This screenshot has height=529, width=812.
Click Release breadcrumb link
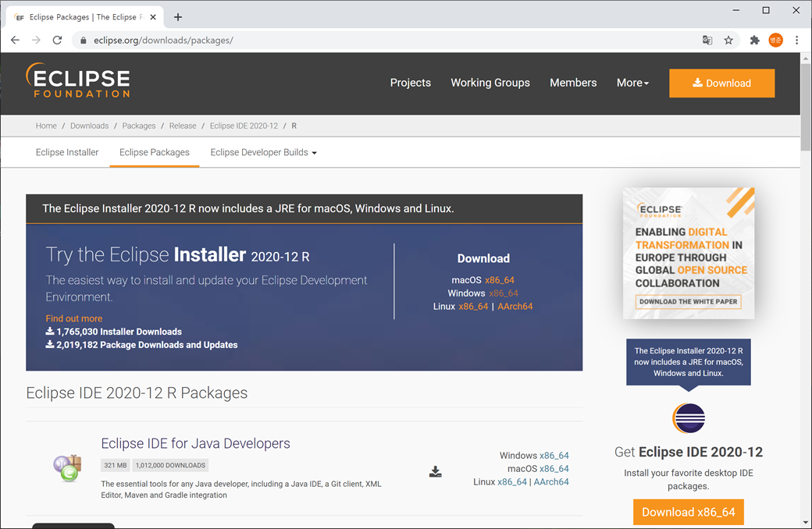[183, 126]
